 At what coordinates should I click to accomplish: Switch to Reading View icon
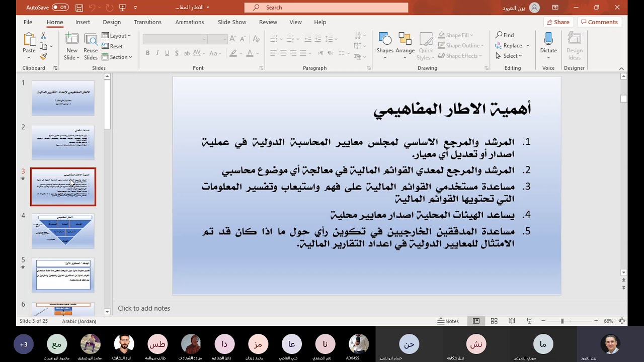pos(512,321)
